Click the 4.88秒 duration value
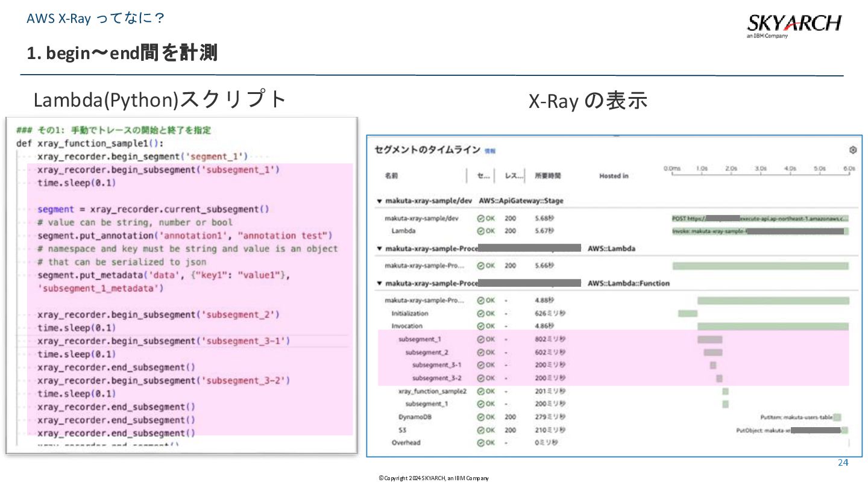 (544, 300)
